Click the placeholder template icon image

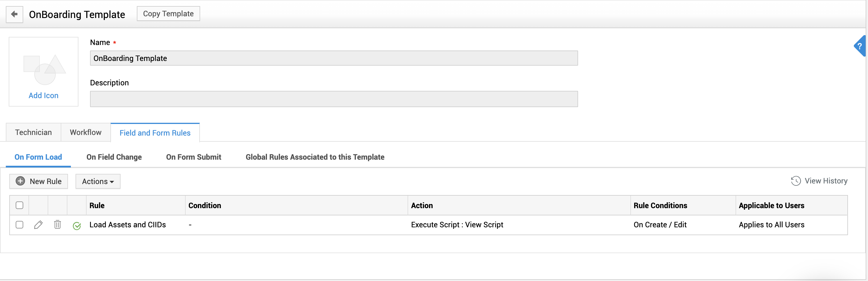tap(44, 70)
